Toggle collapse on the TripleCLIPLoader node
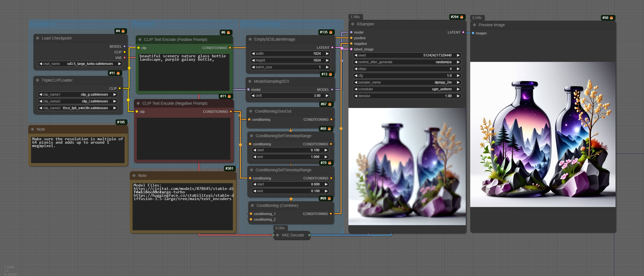Screen dimensions: 644x276 pyautogui.click(x=38, y=80)
